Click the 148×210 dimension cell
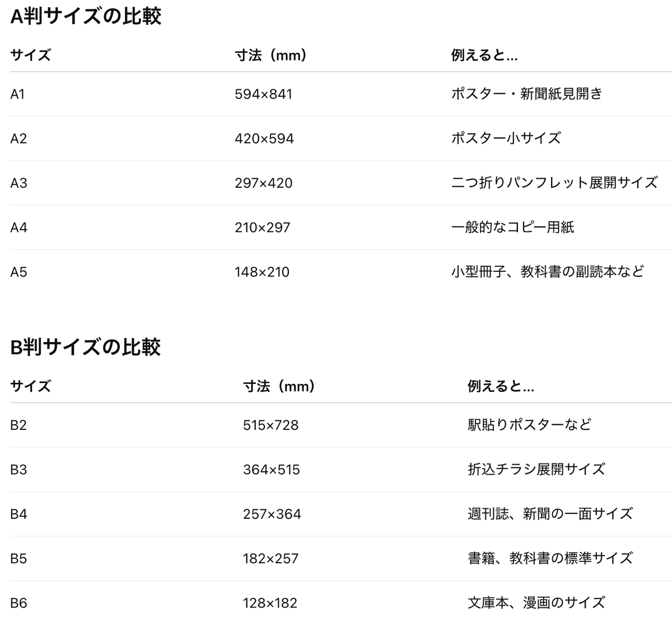This screenshot has width=672, height=626. point(262,272)
